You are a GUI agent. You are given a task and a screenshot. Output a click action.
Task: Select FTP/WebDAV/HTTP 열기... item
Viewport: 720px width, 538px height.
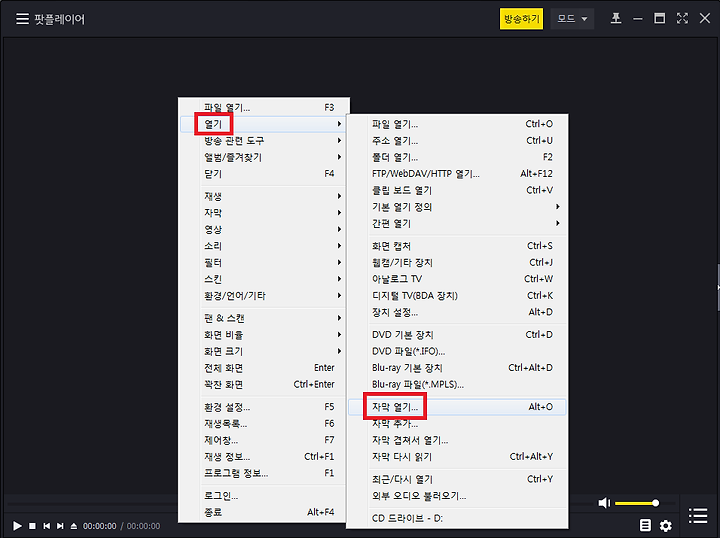tap(457, 174)
